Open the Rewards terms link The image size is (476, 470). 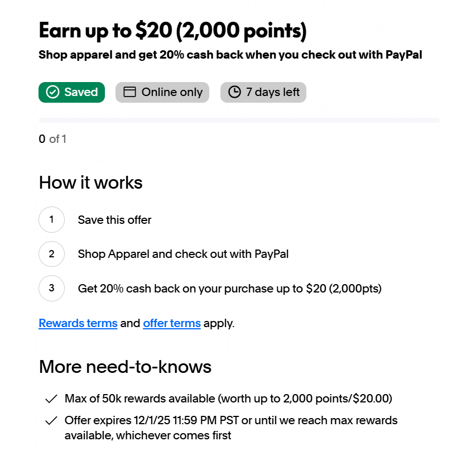tap(78, 323)
